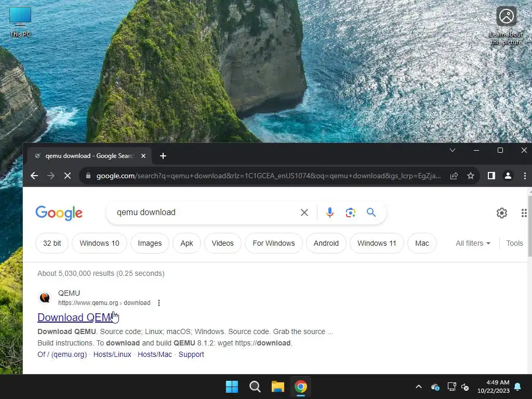This screenshot has height=399, width=532.
Task: Click the page vertical scrollbar
Action: click(x=530, y=226)
